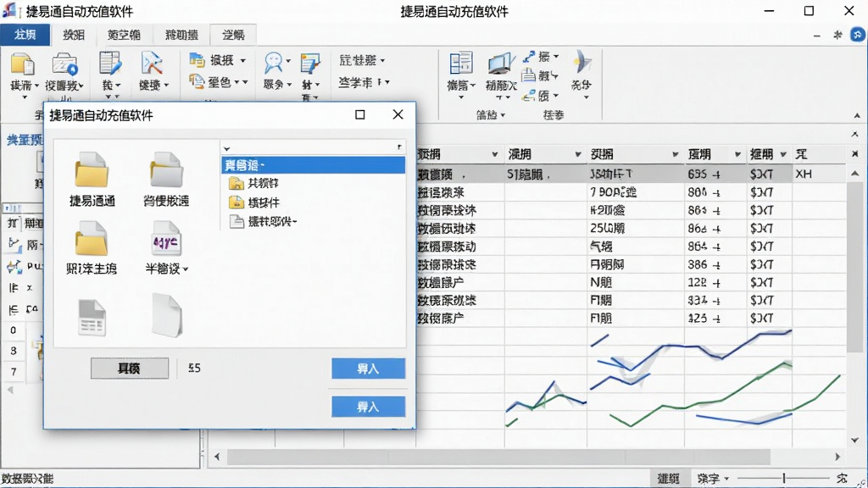This screenshot has width=868, height=488.
Task: Open the yellow folder beneath the 捷易通通 folder
Action: 92,239
